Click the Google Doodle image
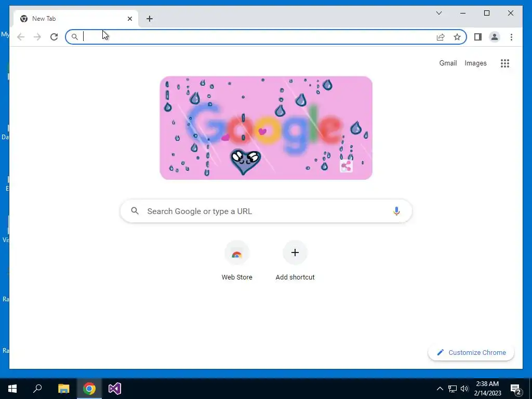The height and width of the screenshot is (399, 532). [266, 128]
